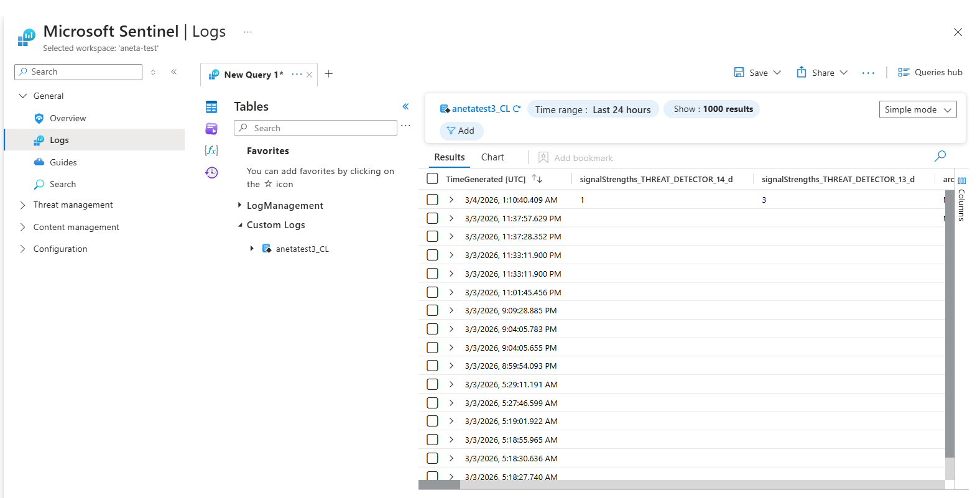
Task: Open the New Query 1 tab options ellipsis
Action: (x=297, y=74)
